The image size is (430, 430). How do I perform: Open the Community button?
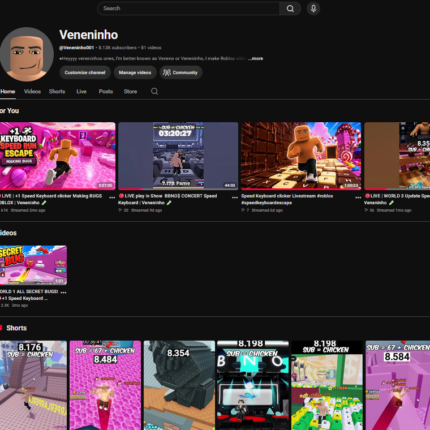point(181,72)
